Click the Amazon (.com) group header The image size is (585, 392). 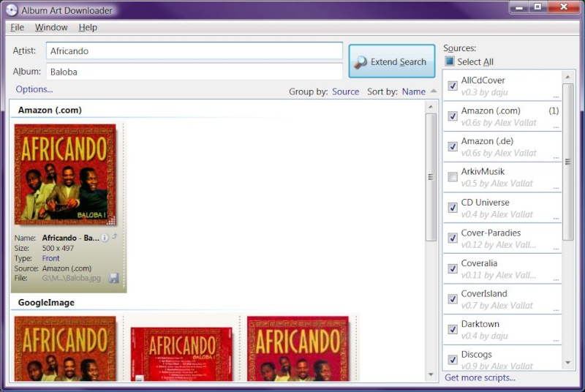pyautogui.click(x=50, y=110)
